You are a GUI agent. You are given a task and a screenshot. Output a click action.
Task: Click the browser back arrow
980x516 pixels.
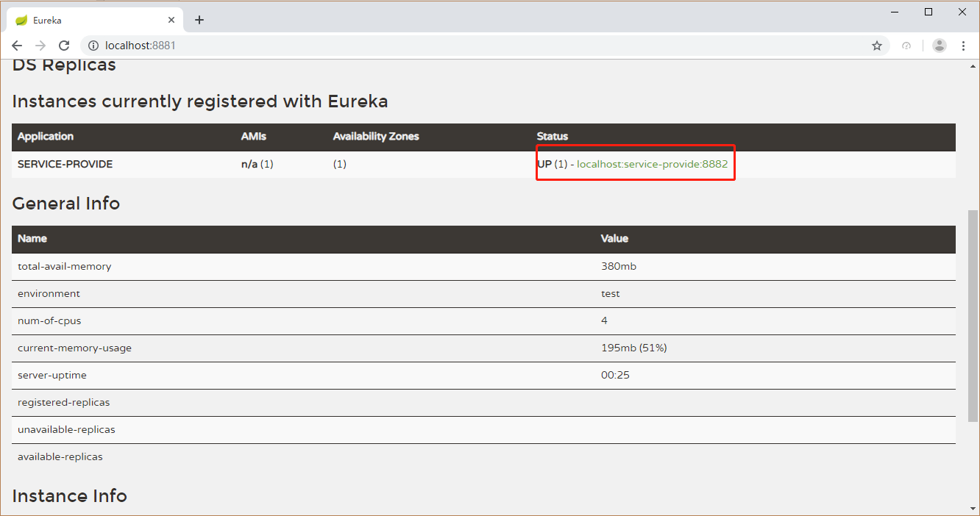(x=17, y=46)
